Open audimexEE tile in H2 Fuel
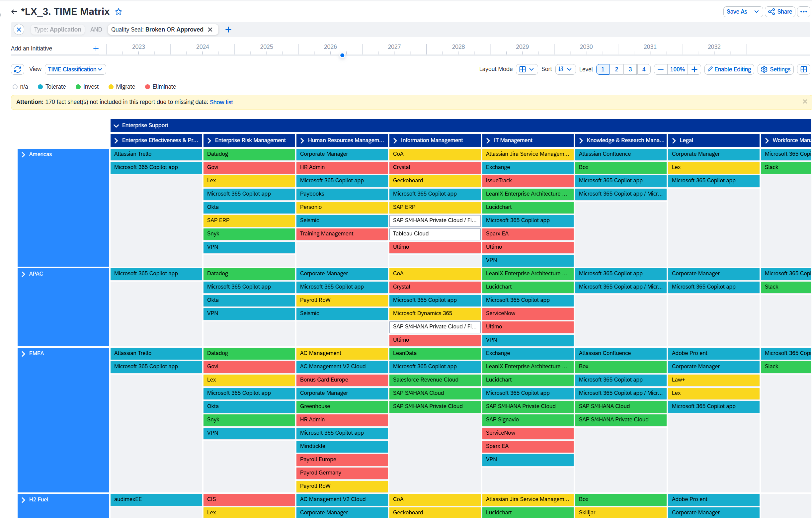This screenshot has width=812, height=518. [x=156, y=499]
